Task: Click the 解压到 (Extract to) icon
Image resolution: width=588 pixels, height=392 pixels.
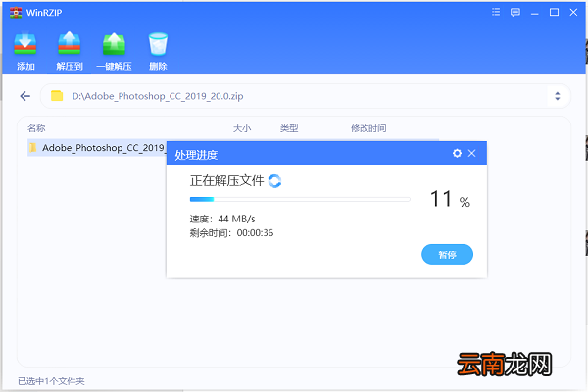Action: [70, 44]
